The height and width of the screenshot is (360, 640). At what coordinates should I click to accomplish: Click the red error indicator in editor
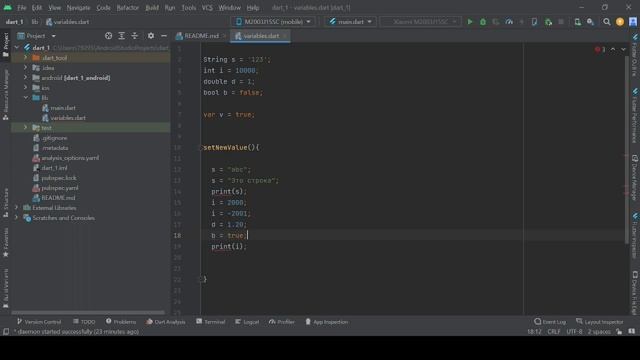pyautogui.click(x=600, y=49)
